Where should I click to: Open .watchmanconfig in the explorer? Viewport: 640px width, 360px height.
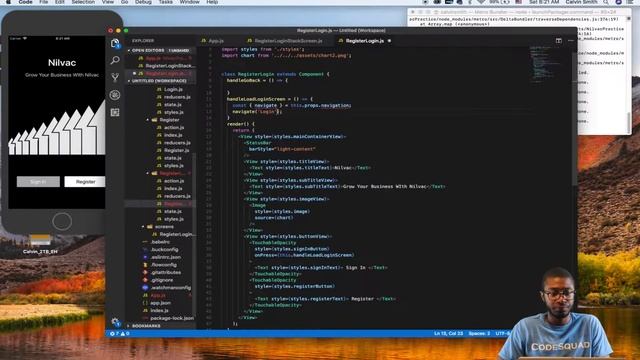(x=170, y=287)
